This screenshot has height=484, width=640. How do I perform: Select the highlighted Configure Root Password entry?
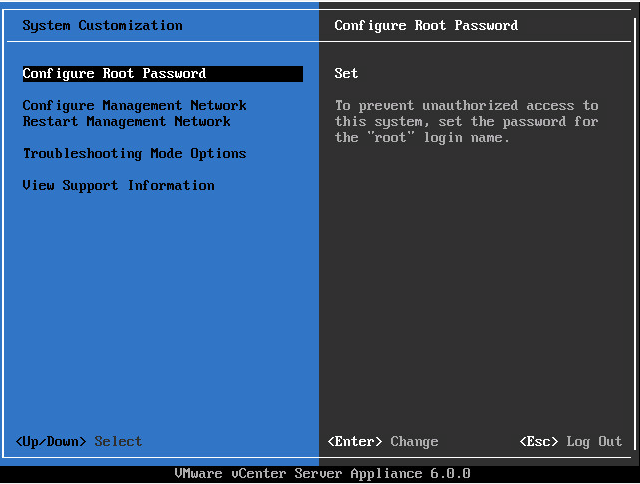(x=114, y=74)
